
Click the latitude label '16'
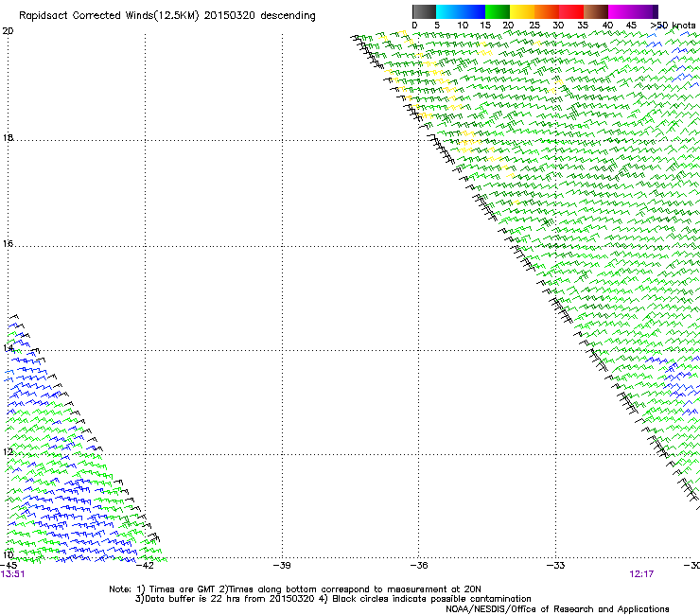(8, 243)
